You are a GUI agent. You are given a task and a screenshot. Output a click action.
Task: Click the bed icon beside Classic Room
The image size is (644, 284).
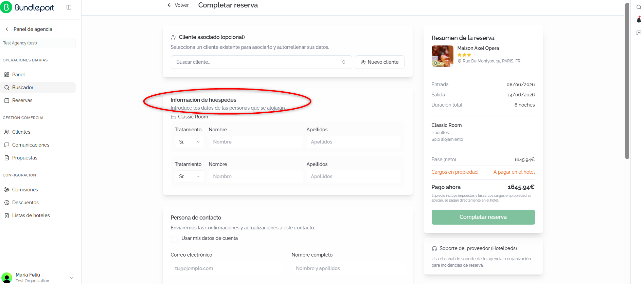pyautogui.click(x=173, y=117)
